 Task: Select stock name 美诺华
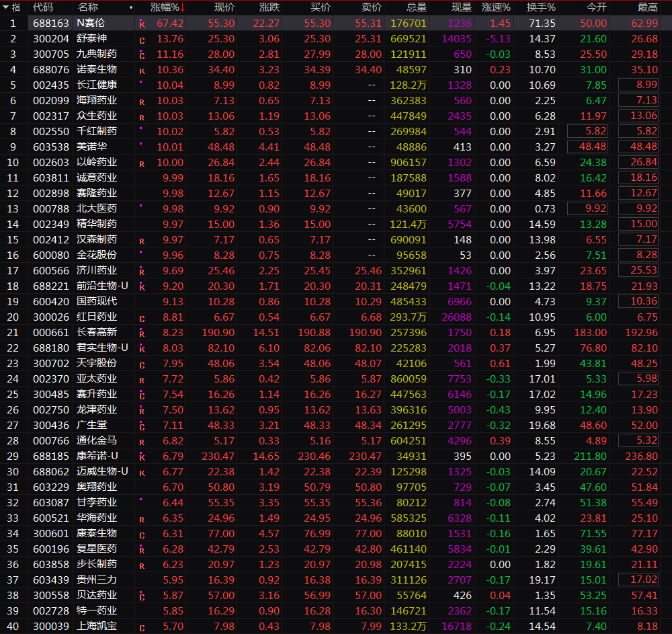click(x=91, y=147)
